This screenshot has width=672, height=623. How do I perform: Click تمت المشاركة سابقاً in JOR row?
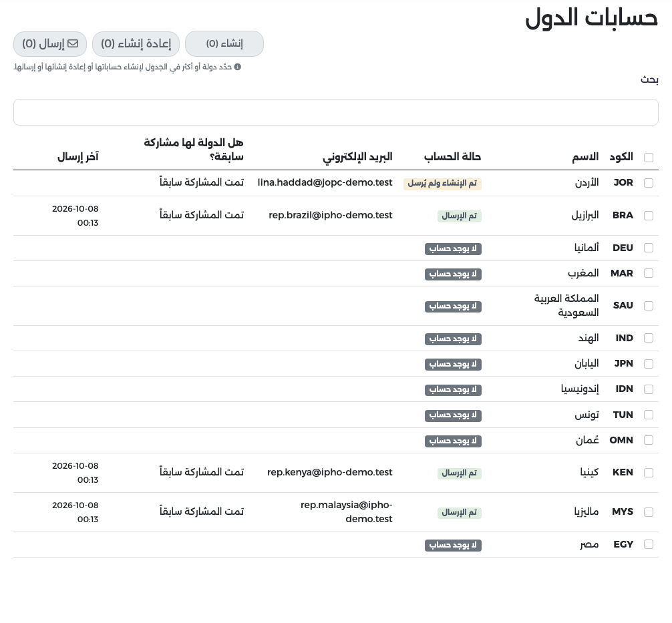point(202,182)
